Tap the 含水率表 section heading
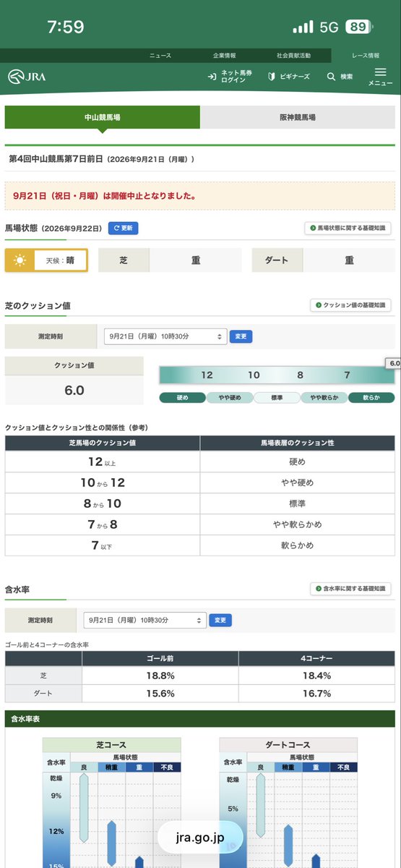Viewport: 401px width, 868px height. (200, 719)
